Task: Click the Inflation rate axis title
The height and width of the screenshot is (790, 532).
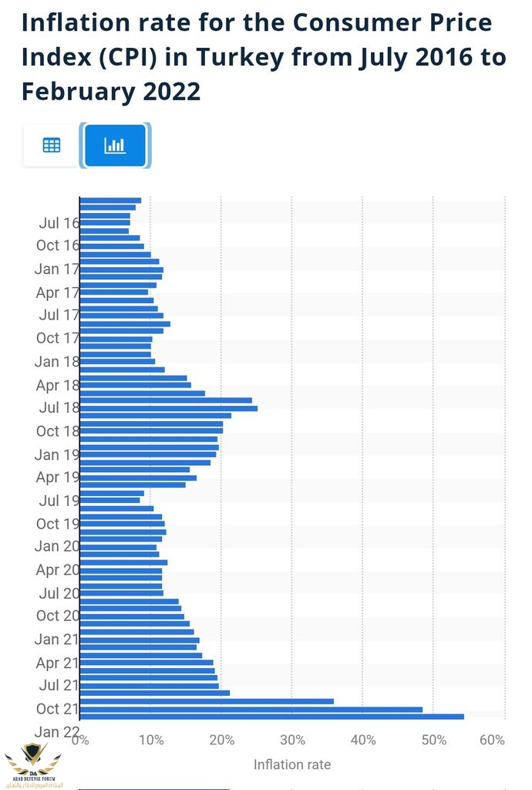Action: [x=292, y=765]
